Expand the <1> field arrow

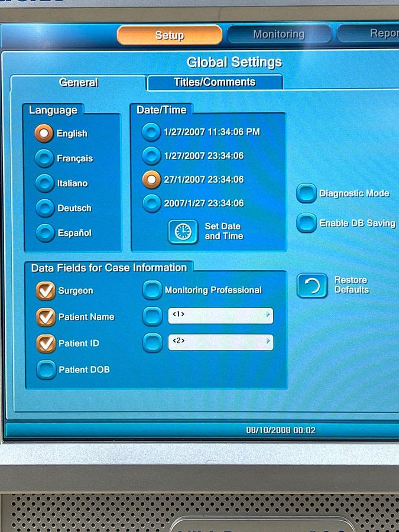point(268,315)
